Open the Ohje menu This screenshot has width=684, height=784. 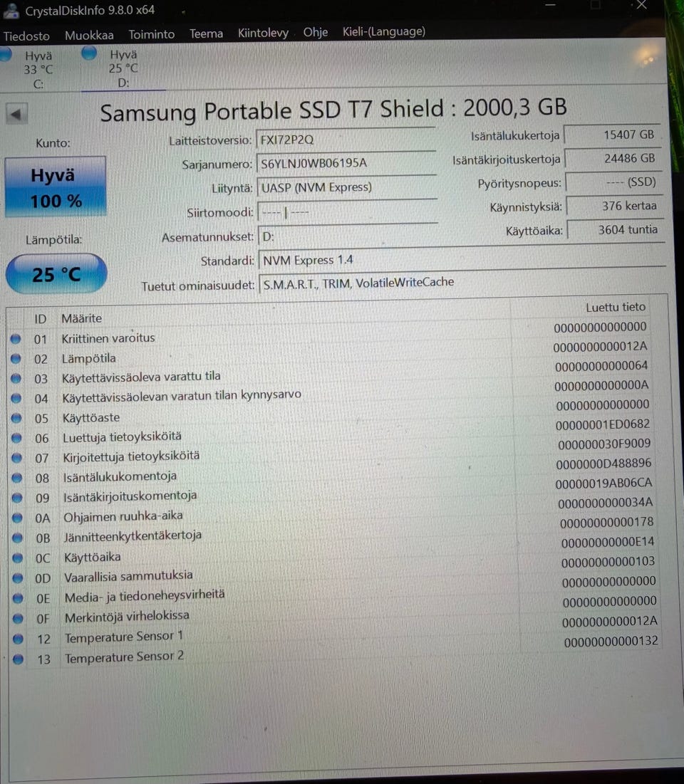315,32
